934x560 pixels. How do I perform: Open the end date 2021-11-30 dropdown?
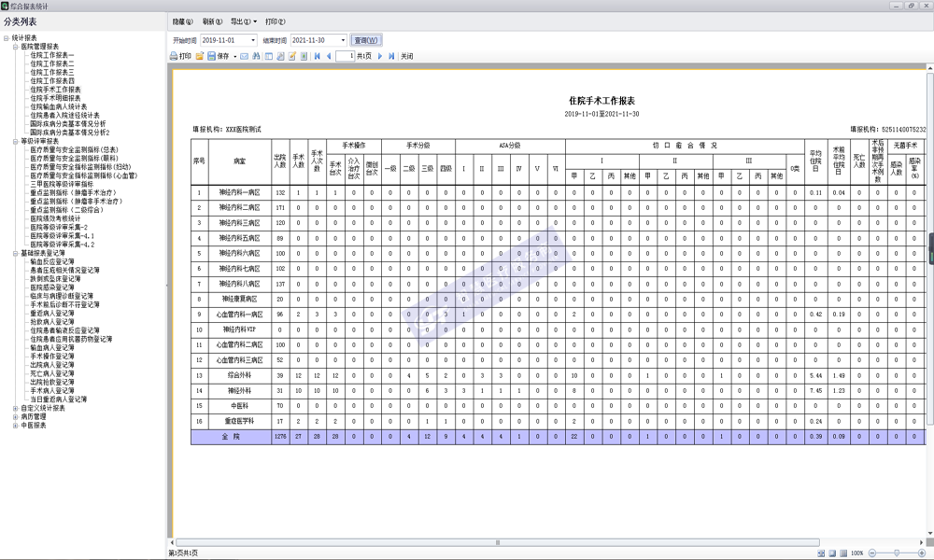pyautogui.click(x=344, y=40)
